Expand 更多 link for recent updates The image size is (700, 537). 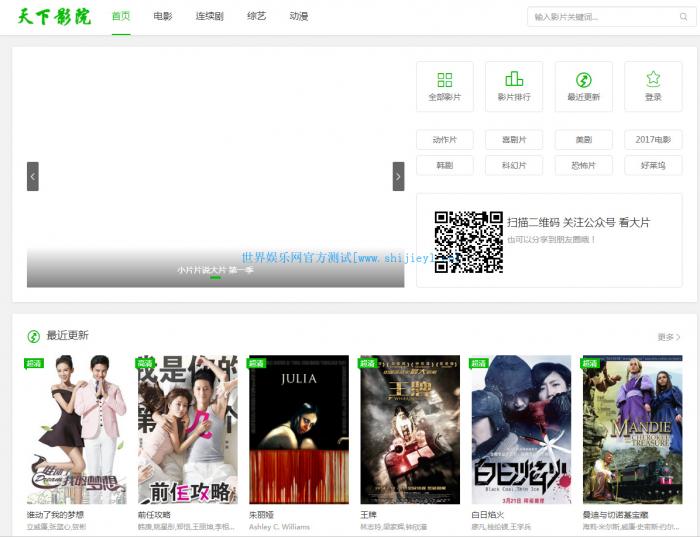(x=669, y=337)
